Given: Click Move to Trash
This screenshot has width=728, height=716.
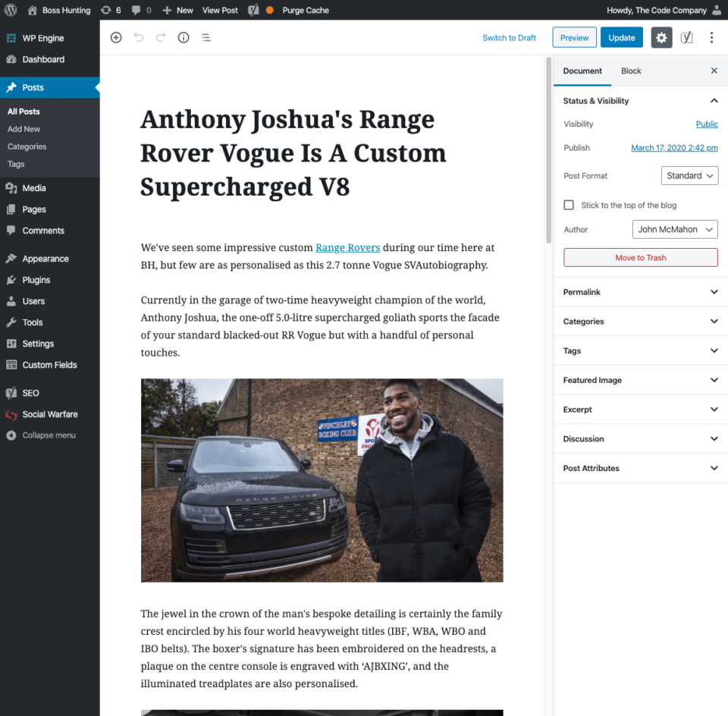Looking at the screenshot, I should (641, 258).
